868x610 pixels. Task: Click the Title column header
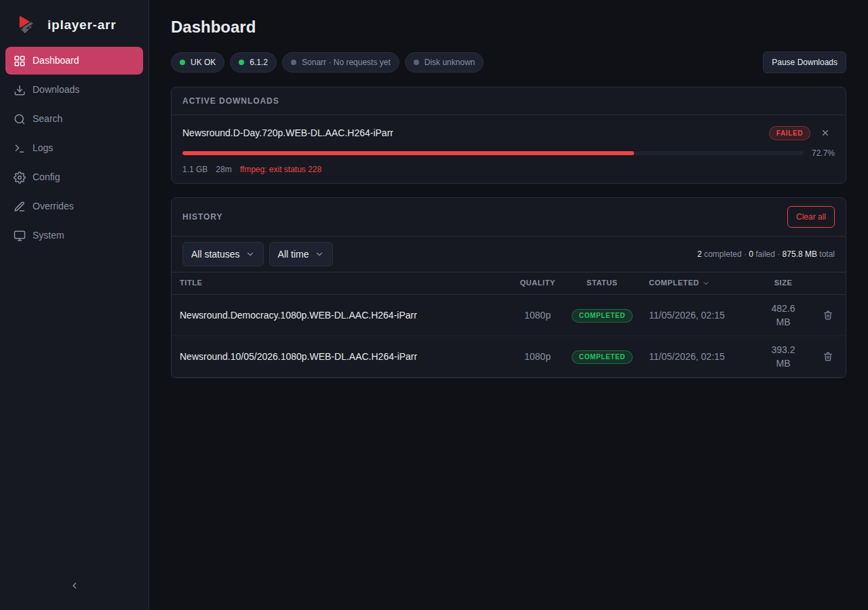tap(191, 283)
